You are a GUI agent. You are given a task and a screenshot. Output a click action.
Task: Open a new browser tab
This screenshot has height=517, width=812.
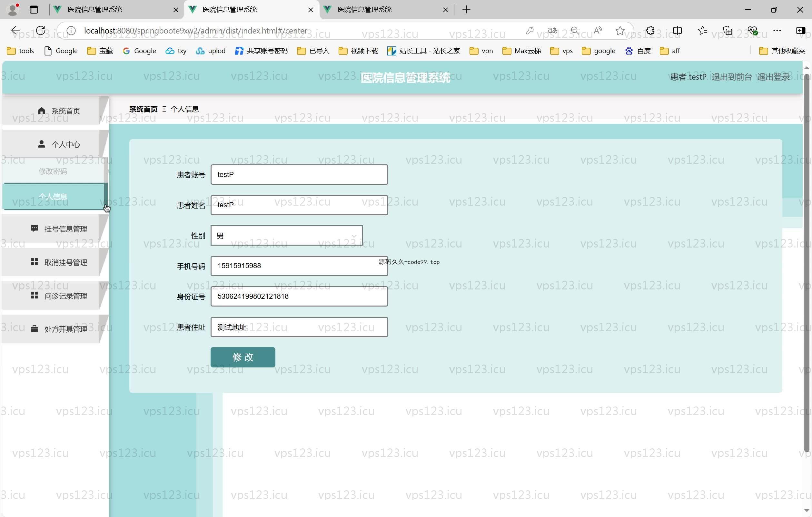(466, 9)
